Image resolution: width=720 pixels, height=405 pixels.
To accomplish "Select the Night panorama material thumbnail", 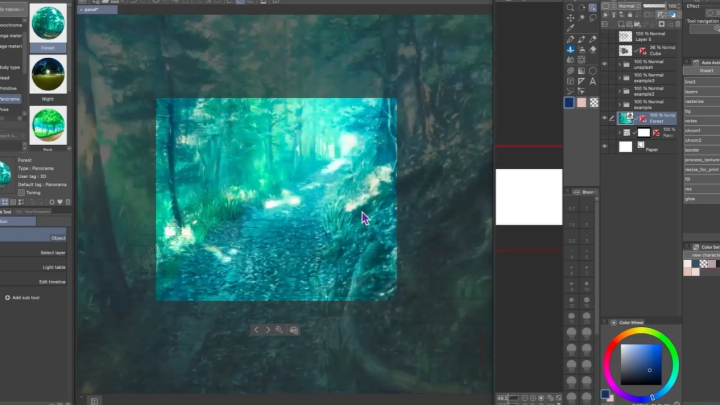I will click(x=48, y=75).
